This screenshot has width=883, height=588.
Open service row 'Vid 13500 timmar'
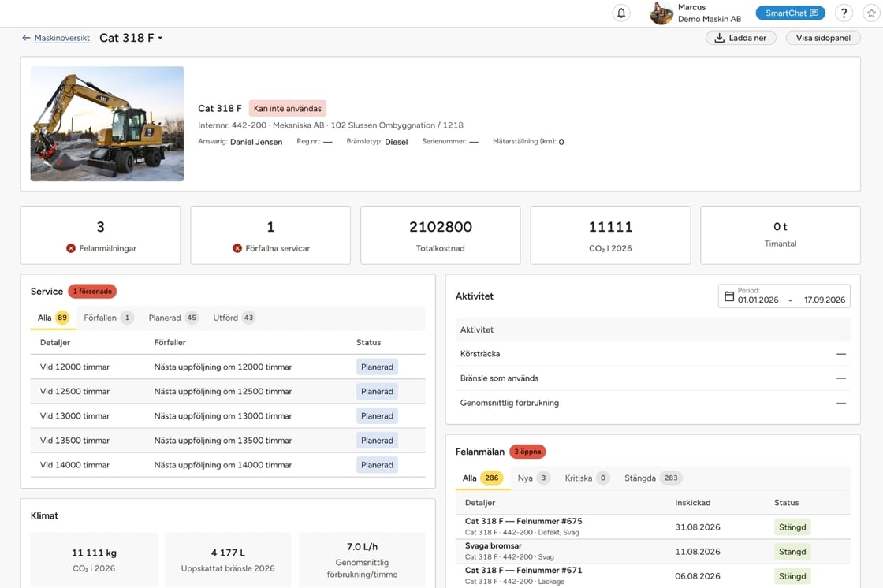click(228, 441)
